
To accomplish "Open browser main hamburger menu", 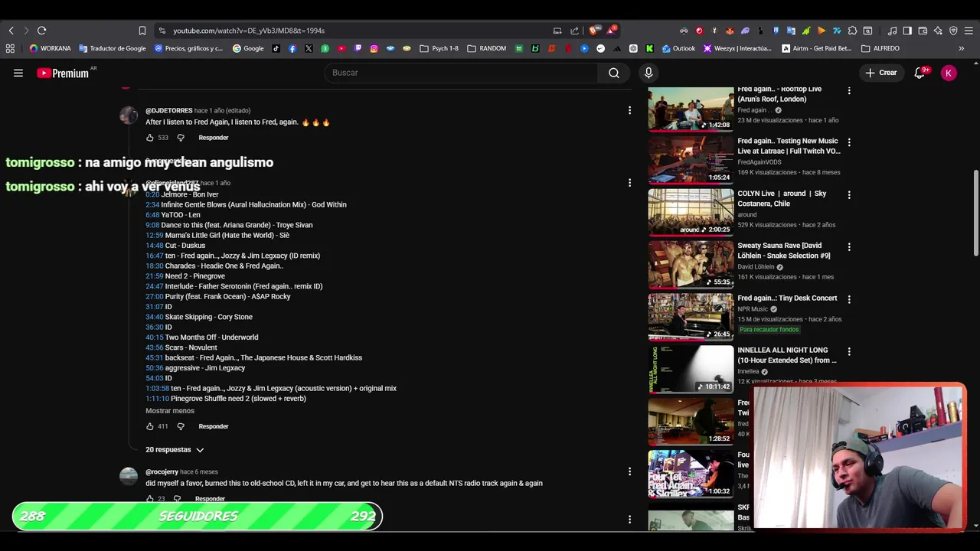I will coord(969,31).
